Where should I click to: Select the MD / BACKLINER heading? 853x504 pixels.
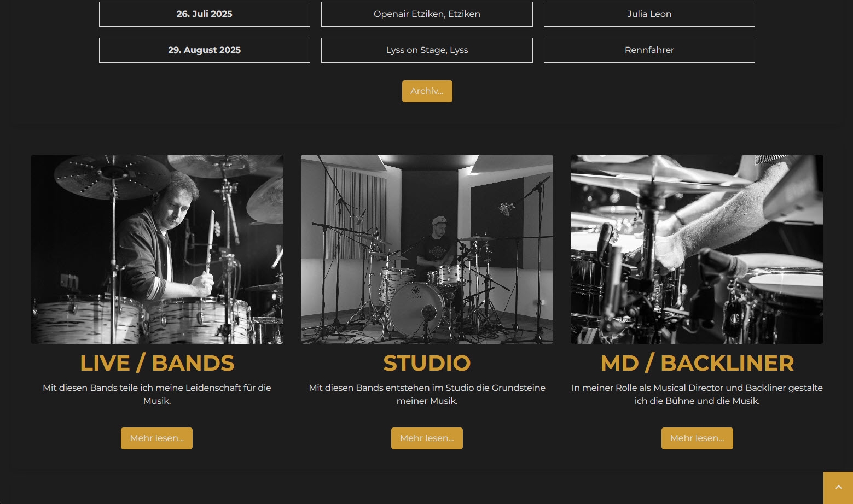697,363
